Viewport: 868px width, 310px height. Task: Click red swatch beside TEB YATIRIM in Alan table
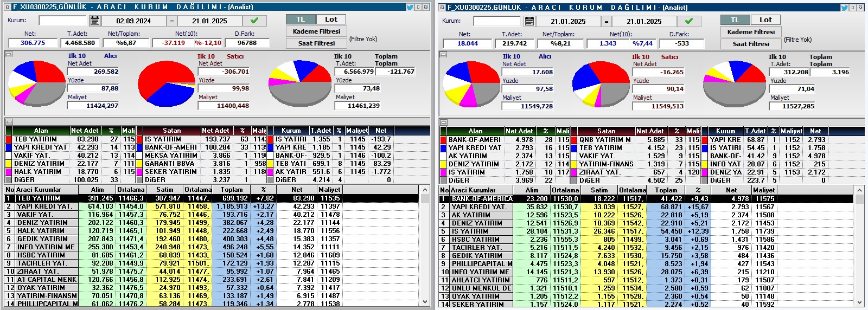9,139
